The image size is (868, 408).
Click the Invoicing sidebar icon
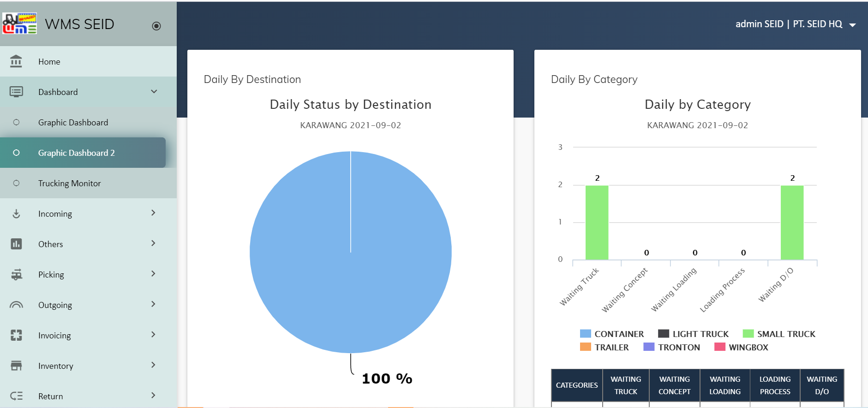[16, 335]
